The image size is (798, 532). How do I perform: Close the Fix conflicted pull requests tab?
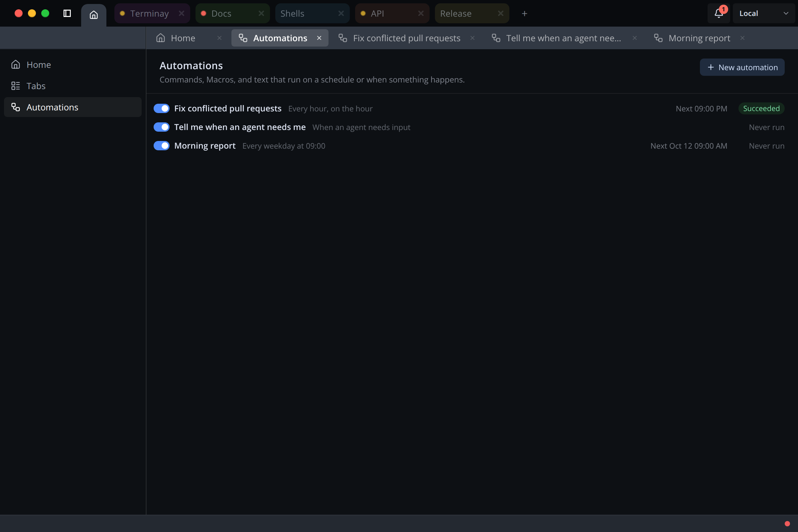coord(472,38)
